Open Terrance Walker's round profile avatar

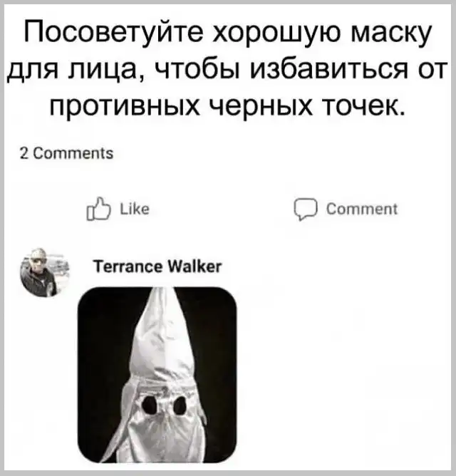pyautogui.click(x=45, y=273)
